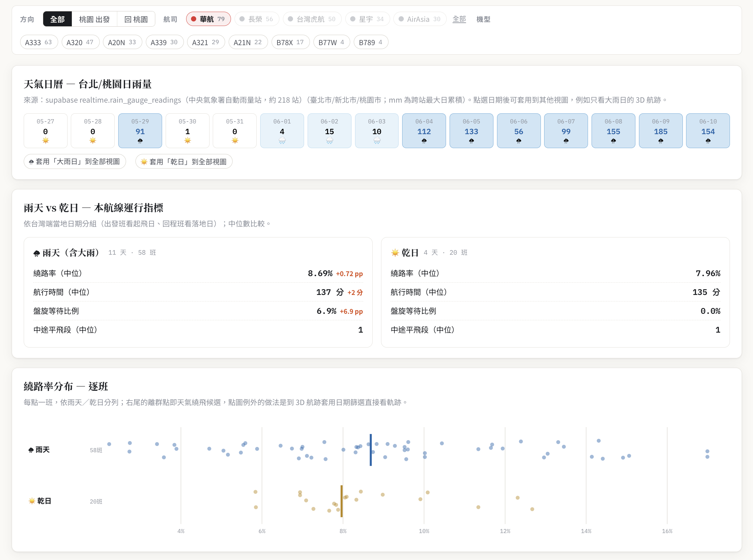Image resolution: width=753 pixels, height=560 pixels.
Task: Filter by A20N aircraft type
Action: (122, 42)
